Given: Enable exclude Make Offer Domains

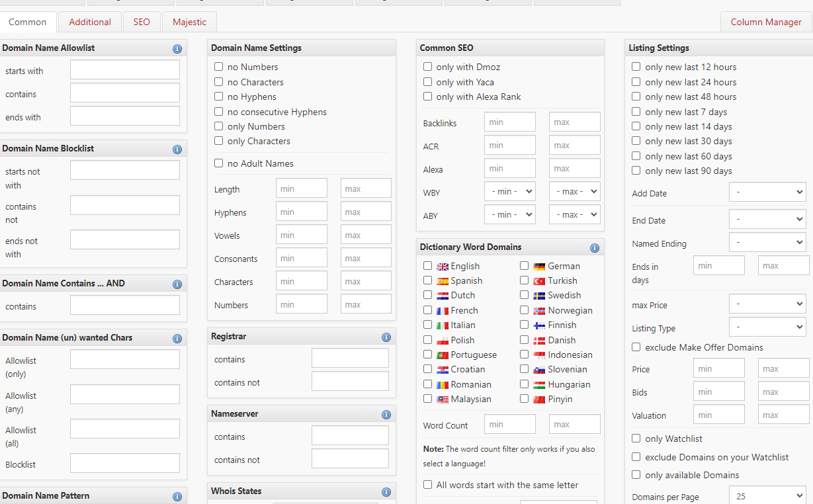Looking at the screenshot, I should tap(636, 347).
